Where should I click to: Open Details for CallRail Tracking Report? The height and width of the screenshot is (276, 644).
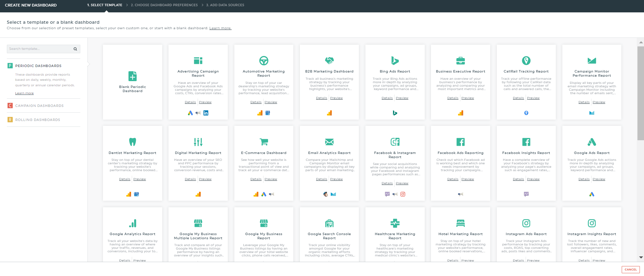tap(518, 98)
